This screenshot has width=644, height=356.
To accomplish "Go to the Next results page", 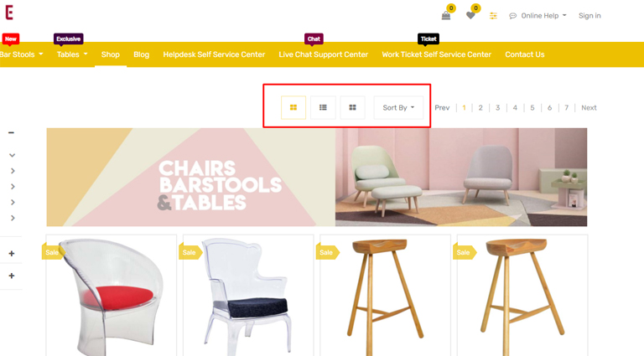I will (x=589, y=107).
